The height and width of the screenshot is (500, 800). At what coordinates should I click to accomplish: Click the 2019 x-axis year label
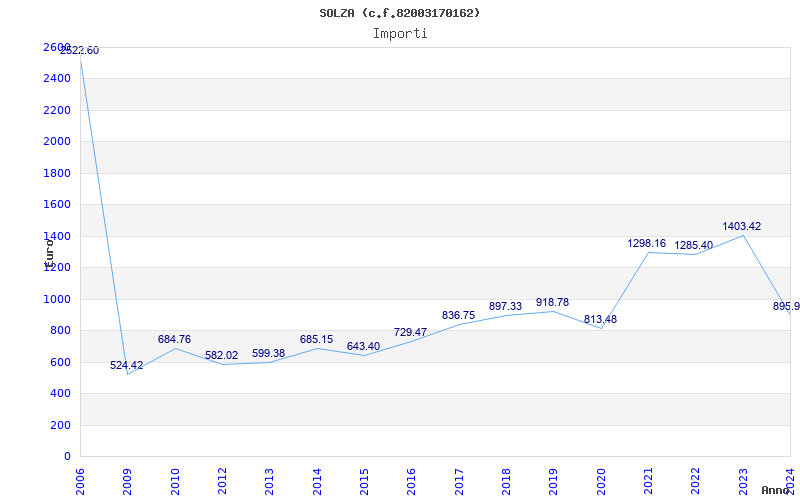pyautogui.click(x=554, y=481)
